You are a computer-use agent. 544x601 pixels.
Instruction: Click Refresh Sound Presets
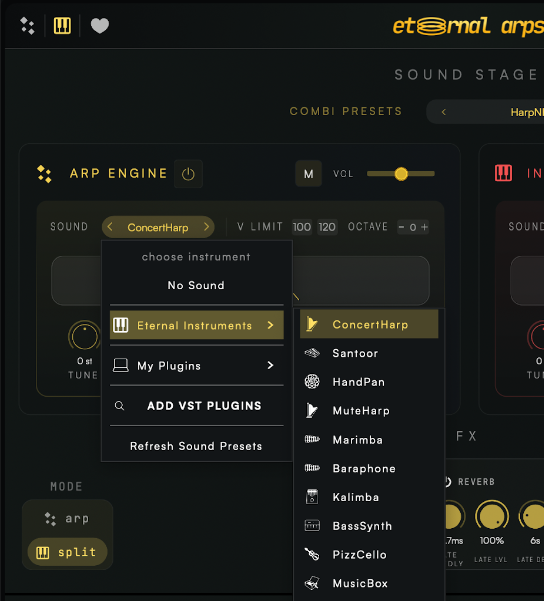point(196,446)
